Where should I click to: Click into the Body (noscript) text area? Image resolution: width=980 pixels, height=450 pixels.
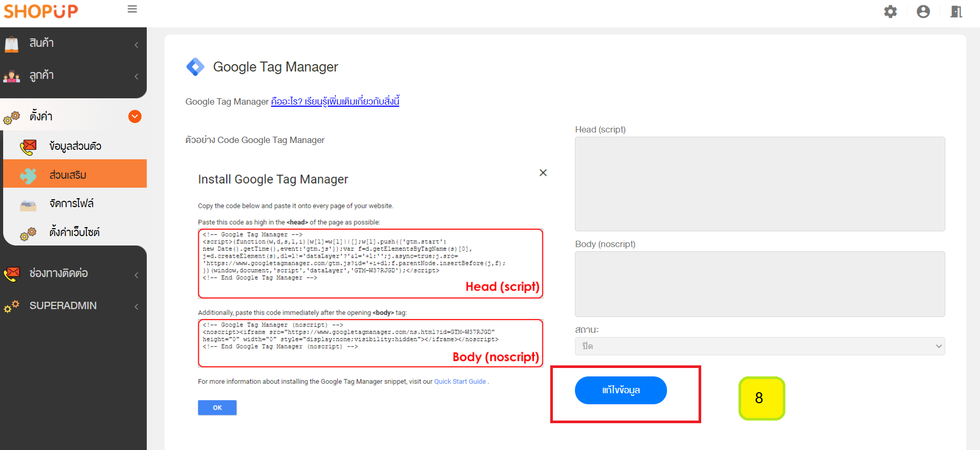point(760,284)
